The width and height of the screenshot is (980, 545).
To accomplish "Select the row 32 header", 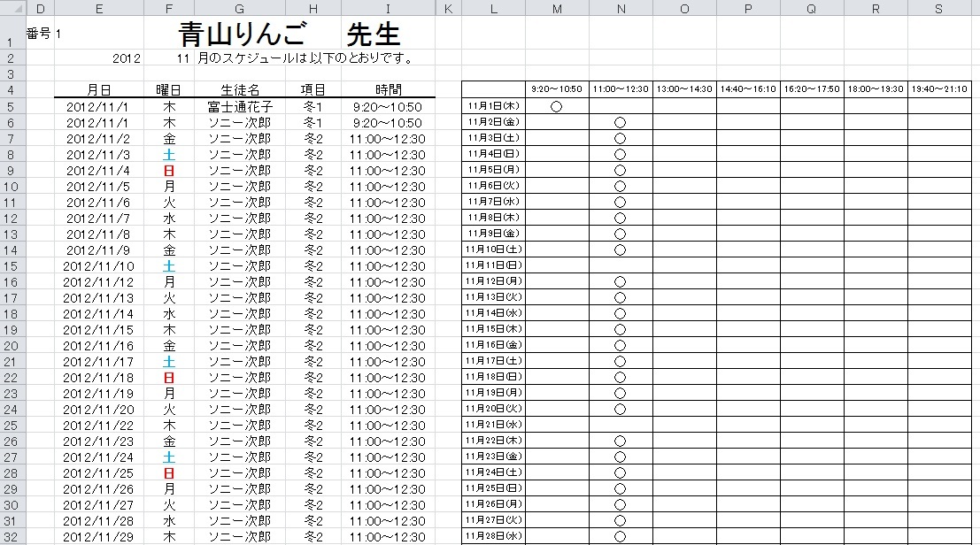I will click(x=11, y=537).
